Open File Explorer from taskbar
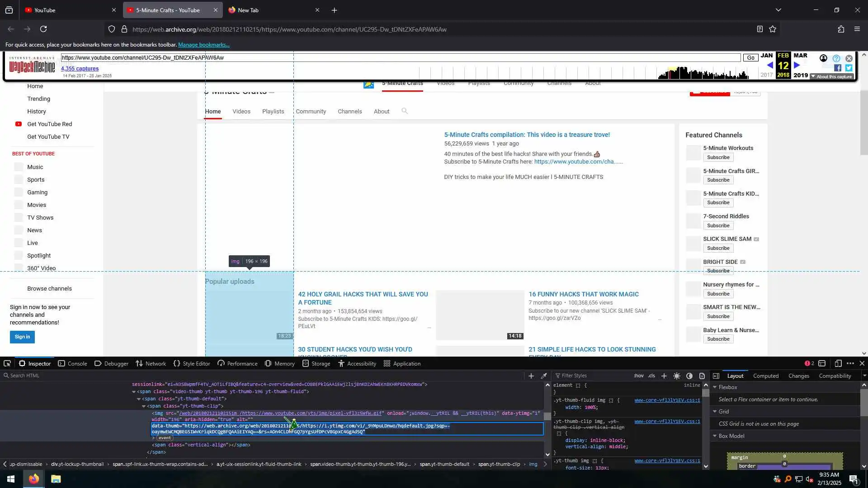The height and width of the screenshot is (488, 868). (56, 479)
